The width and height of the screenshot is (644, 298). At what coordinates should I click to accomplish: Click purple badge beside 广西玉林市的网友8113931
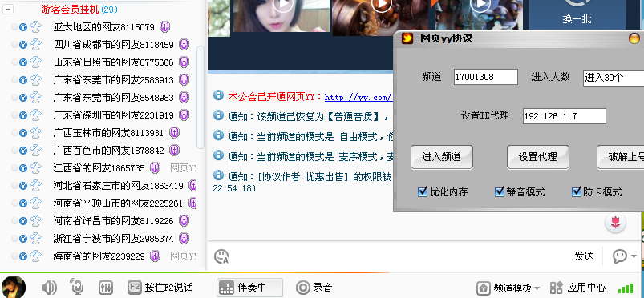point(175,133)
